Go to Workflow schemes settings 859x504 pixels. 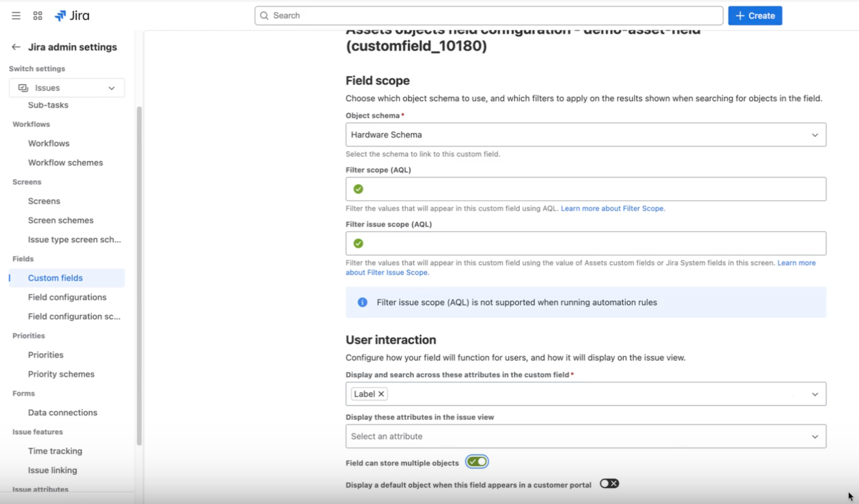pos(65,162)
